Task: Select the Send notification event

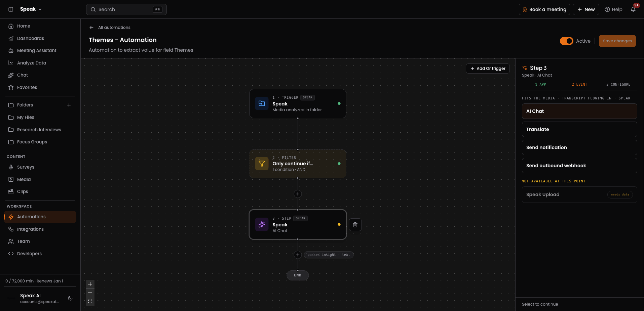Action: pos(579,147)
